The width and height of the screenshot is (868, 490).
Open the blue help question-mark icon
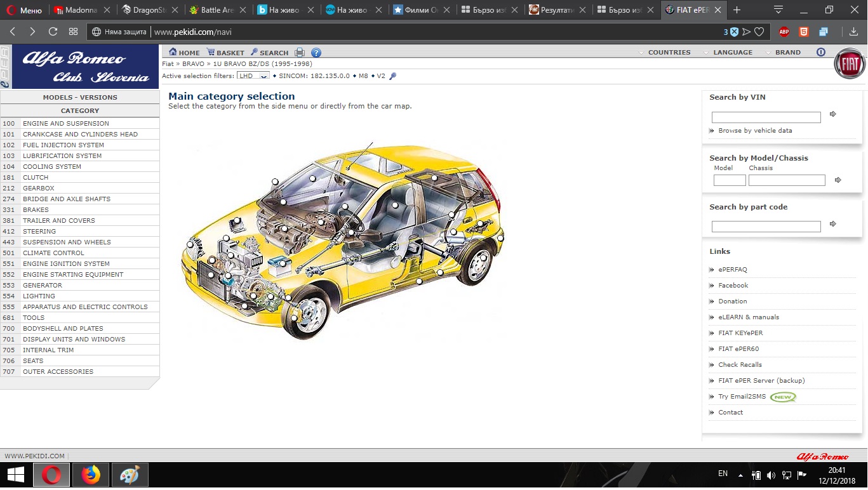316,53
